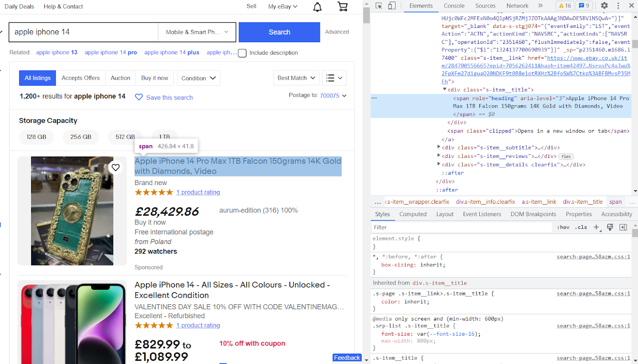This screenshot has width=638, height=364.
Task: Click the eBay search input field
Action: pos(84,32)
